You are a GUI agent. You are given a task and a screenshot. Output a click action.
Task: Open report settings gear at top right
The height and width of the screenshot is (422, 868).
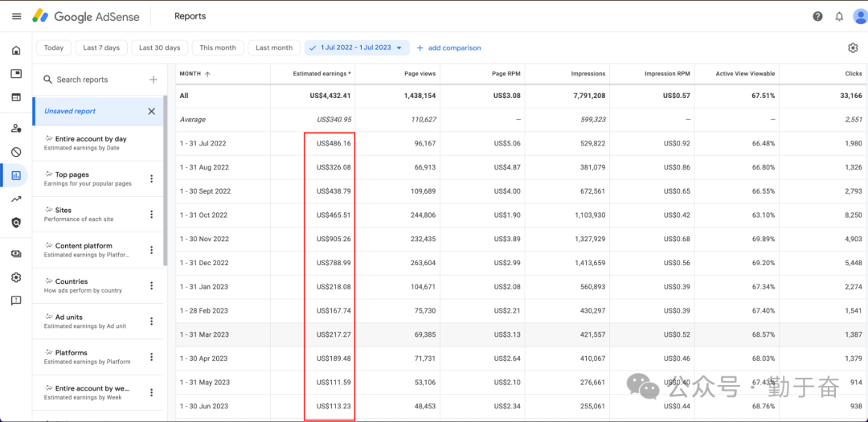tap(853, 48)
